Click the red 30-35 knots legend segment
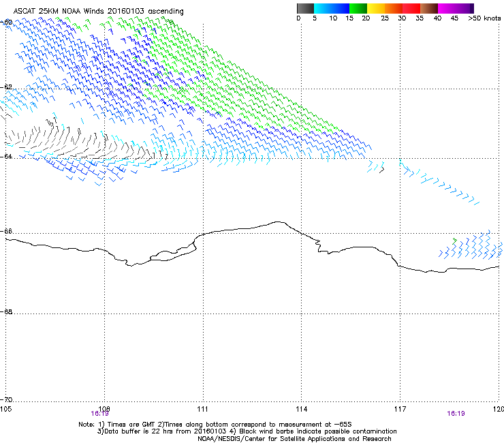Image resolution: width=504 pixels, height=443 pixels. point(411,8)
